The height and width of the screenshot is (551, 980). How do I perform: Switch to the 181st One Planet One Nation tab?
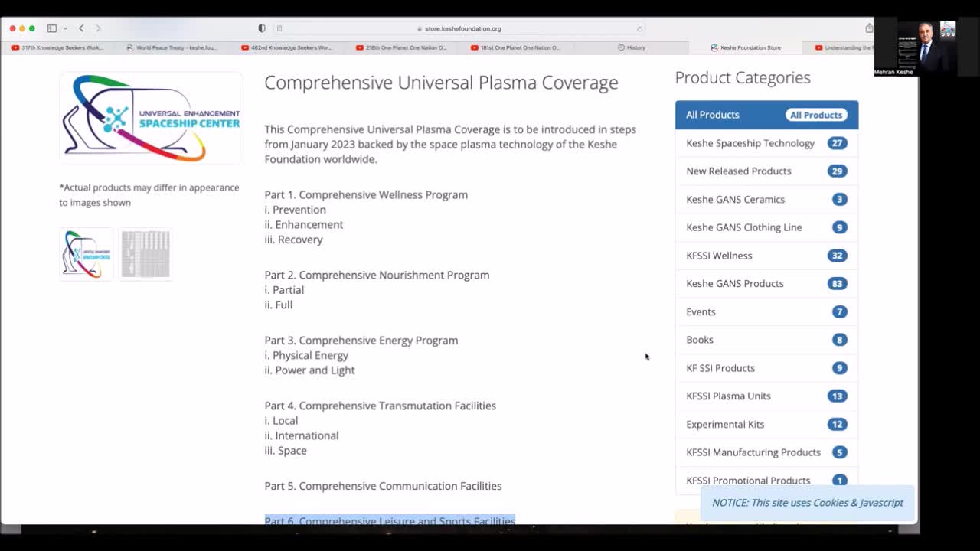pyautogui.click(x=517, y=47)
